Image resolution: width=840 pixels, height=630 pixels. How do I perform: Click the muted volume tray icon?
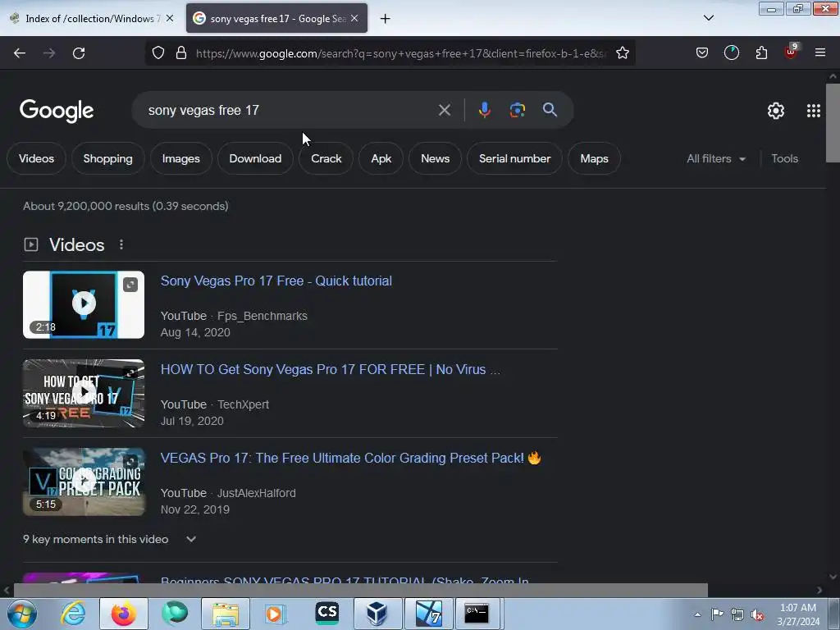point(757,615)
